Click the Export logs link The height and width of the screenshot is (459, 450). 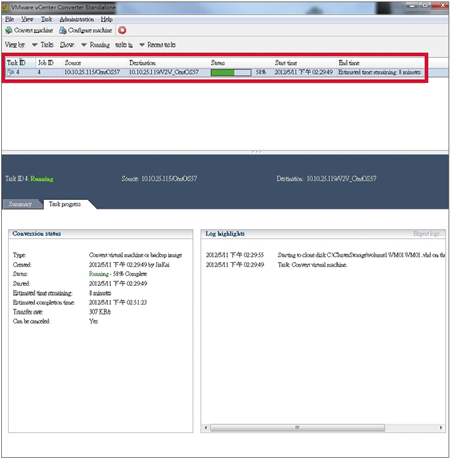click(428, 234)
